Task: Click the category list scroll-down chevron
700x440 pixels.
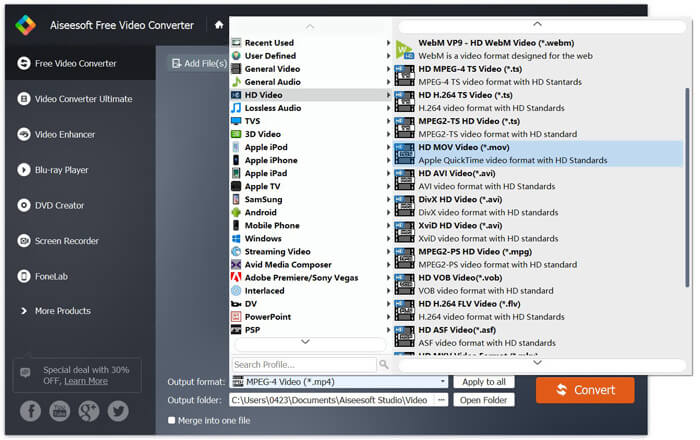Action: coord(305,342)
